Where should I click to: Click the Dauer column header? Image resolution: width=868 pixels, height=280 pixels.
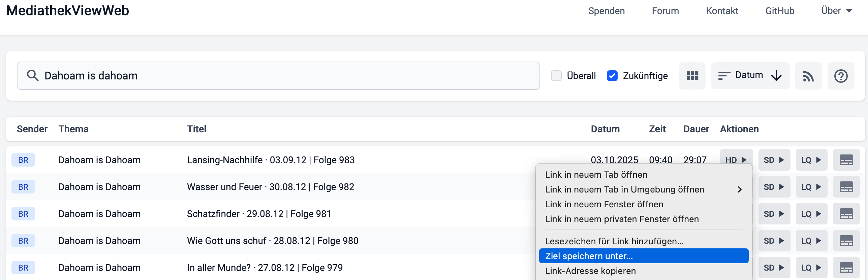coord(696,129)
